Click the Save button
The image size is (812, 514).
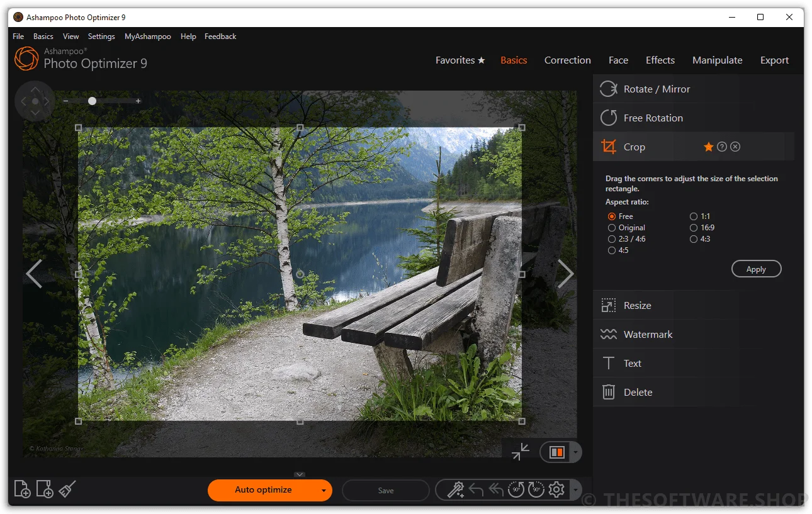coord(386,491)
